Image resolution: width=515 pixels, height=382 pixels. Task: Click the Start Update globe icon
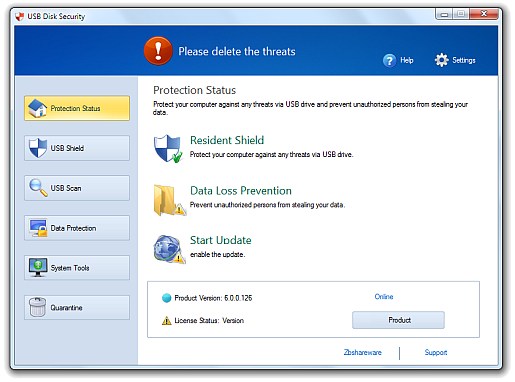click(169, 249)
